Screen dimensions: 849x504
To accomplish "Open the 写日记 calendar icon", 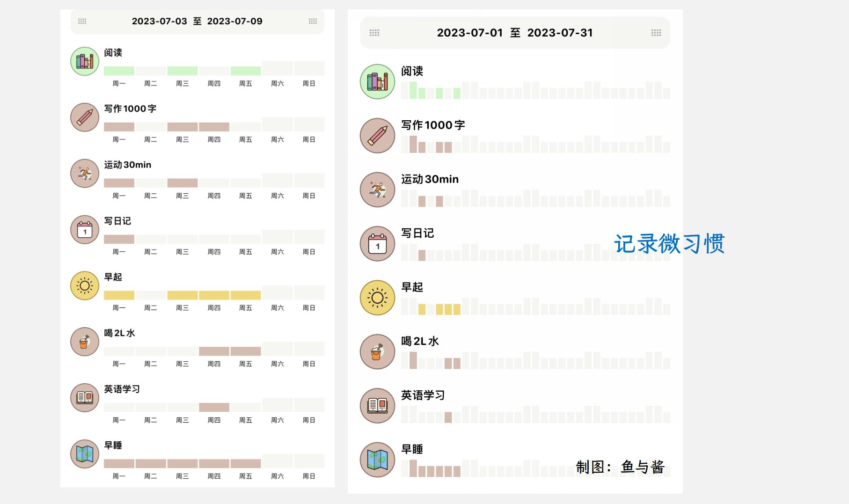I will [84, 229].
